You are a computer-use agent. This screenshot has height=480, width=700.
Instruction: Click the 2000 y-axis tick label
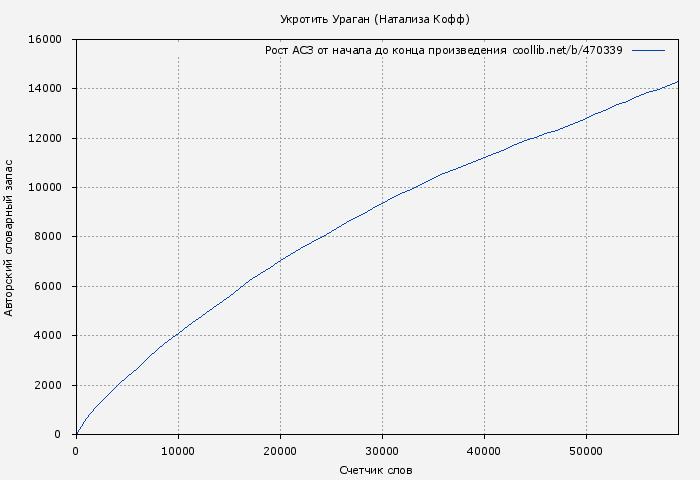tap(49, 386)
